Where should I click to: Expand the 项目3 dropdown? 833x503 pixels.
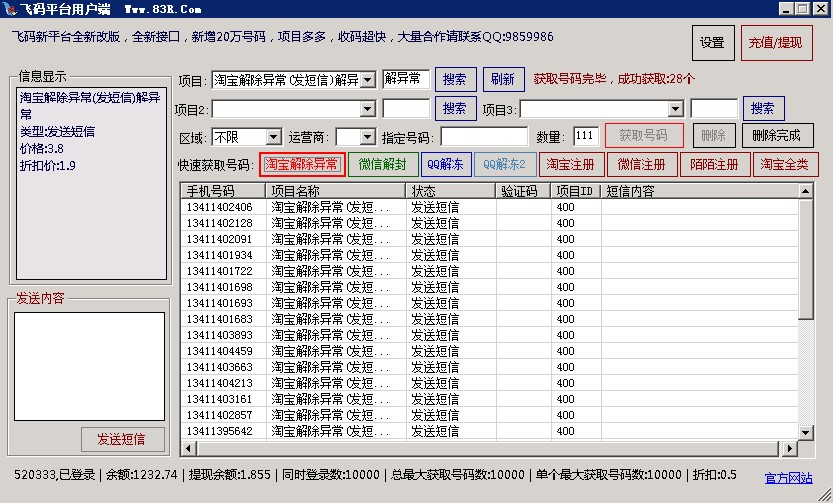(675, 109)
